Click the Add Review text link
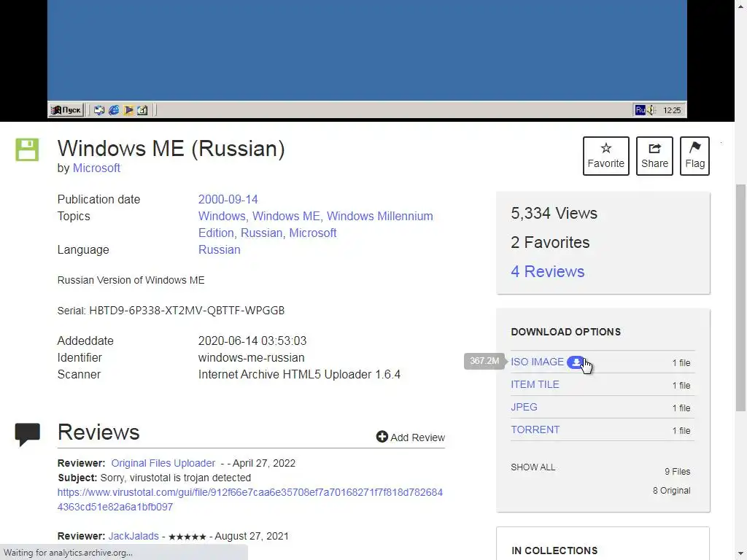This screenshot has width=747, height=560. pos(417,437)
